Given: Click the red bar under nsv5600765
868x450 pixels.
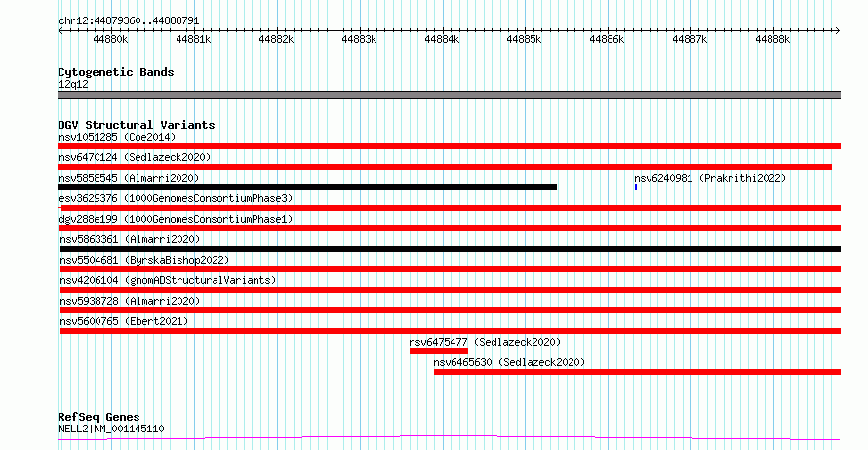Looking at the screenshot, I should (451, 331).
